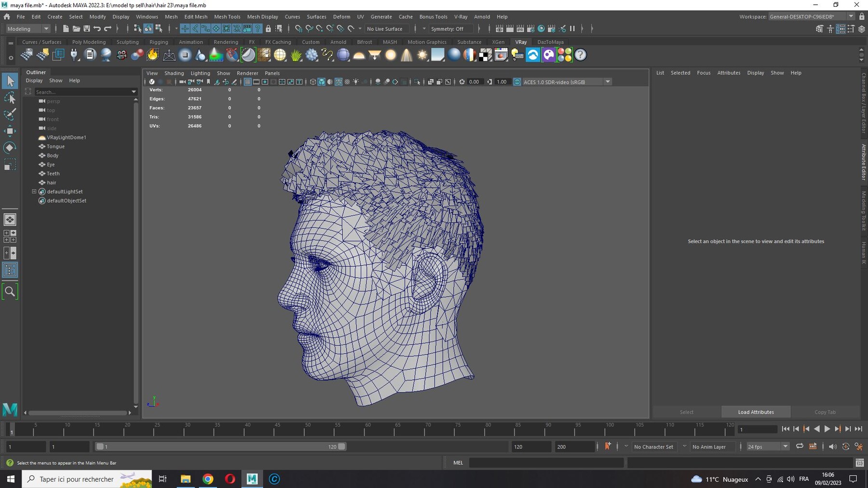Image resolution: width=868 pixels, height=488 pixels.
Task: Redo with the redo arrow icon
Action: [x=108, y=29]
